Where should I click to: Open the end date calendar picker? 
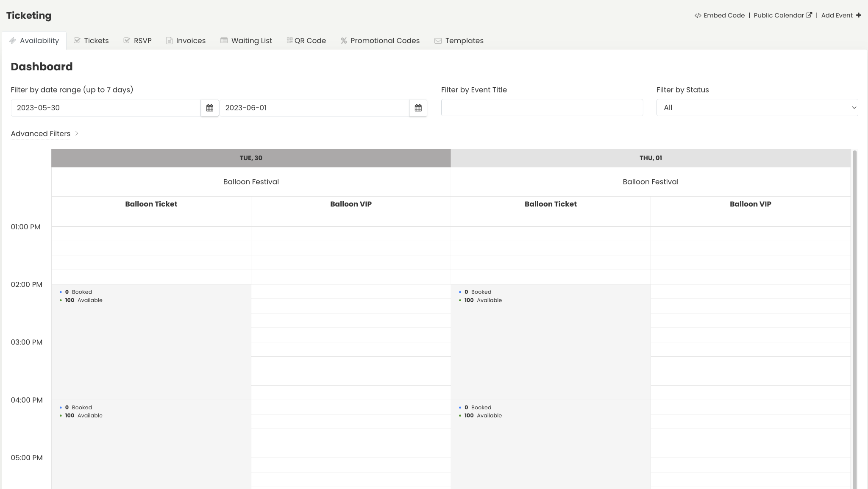coord(418,108)
